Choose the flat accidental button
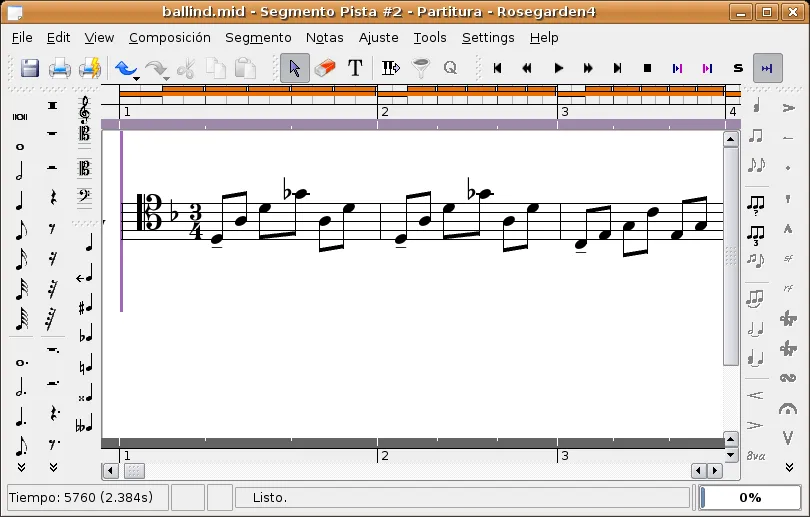The width and height of the screenshot is (810, 517). (86, 334)
